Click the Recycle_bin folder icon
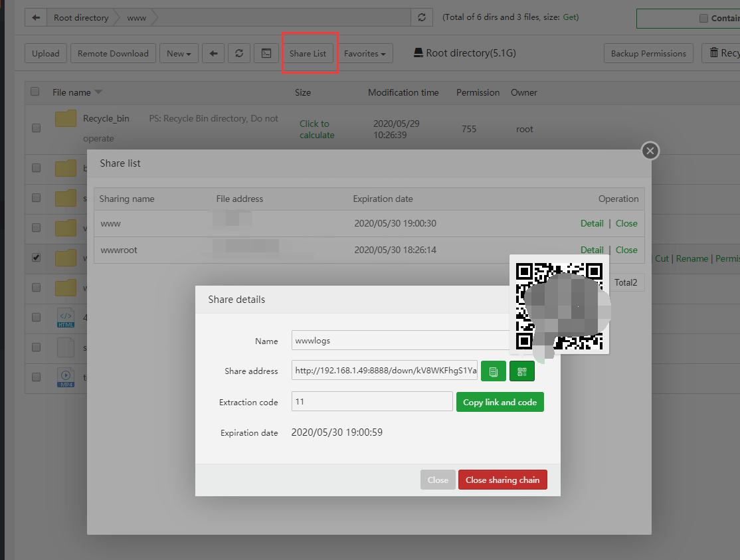 click(x=66, y=119)
